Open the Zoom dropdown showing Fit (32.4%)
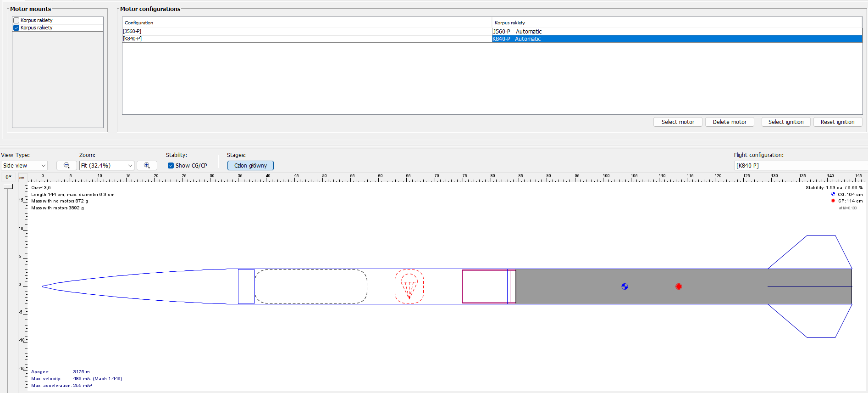 106,166
